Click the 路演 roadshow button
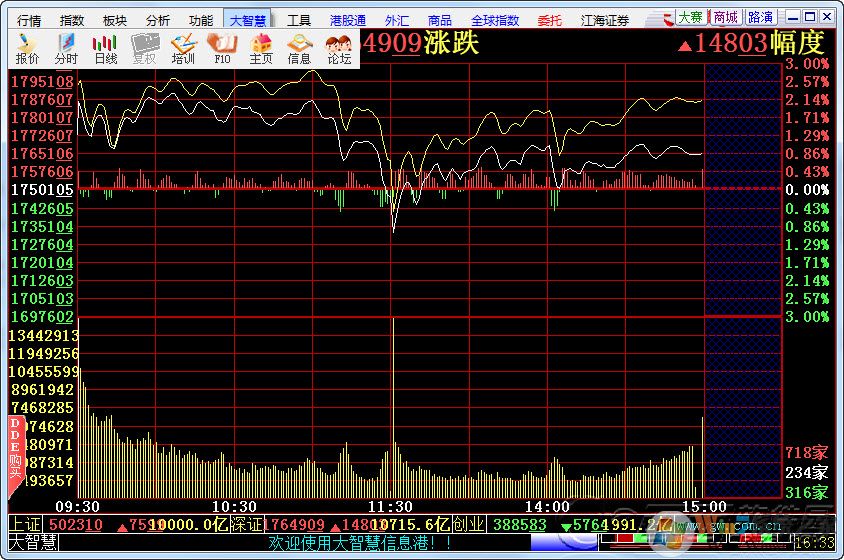This screenshot has height=560, width=844. point(760,17)
